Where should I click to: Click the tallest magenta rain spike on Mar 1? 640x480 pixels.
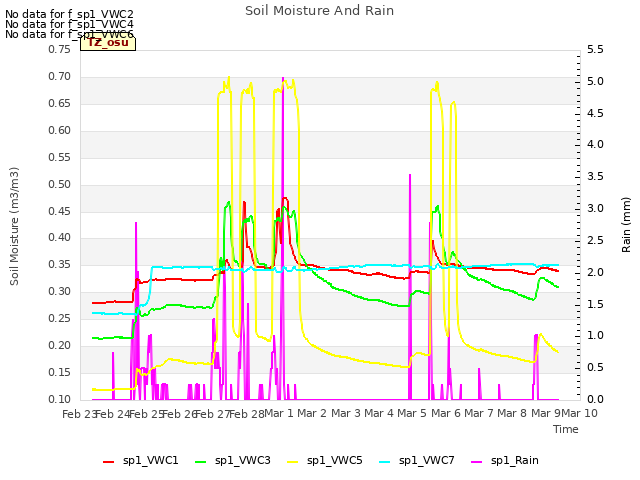click(283, 238)
